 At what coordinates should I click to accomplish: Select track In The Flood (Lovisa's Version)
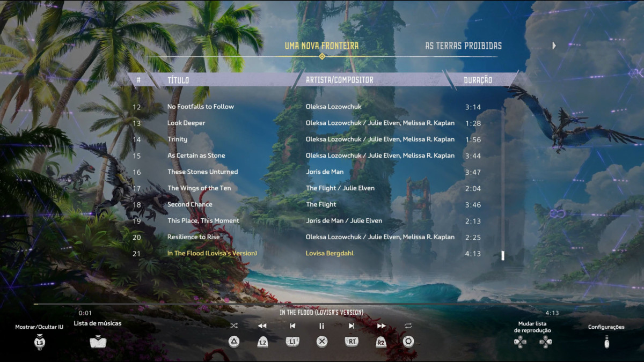pyautogui.click(x=212, y=253)
